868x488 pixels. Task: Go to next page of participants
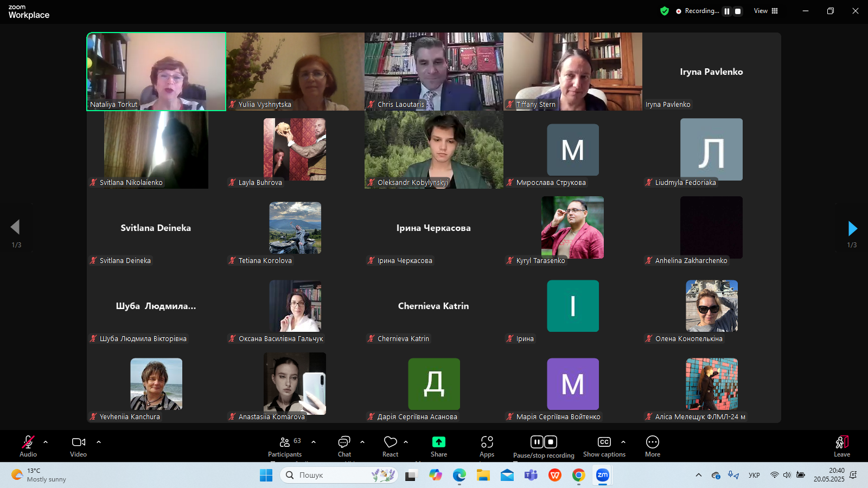pos(852,228)
